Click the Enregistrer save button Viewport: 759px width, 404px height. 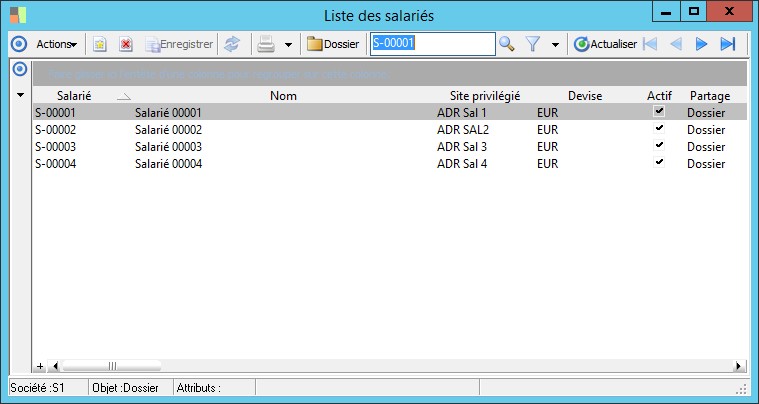(x=179, y=45)
